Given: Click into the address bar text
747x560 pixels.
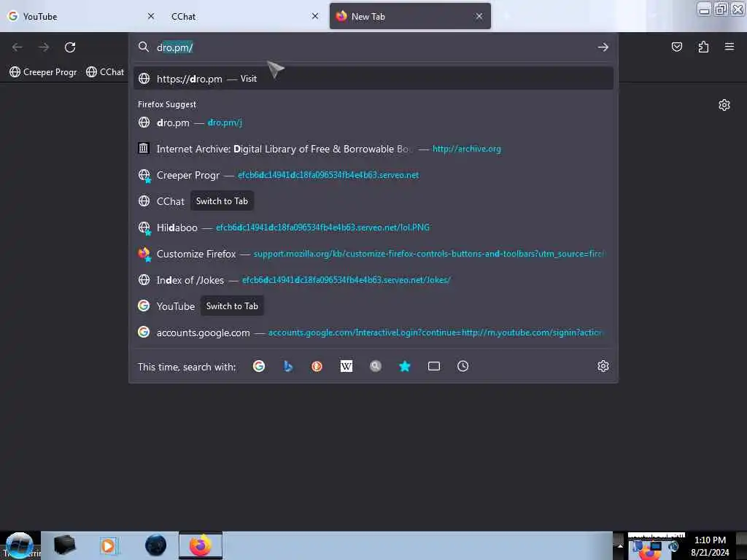Looking at the screenshot, I should 175,47.
